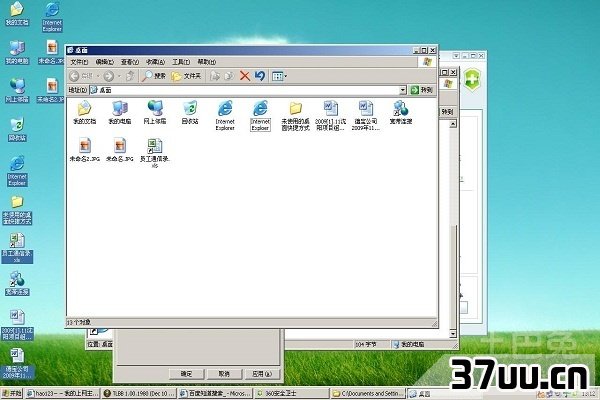Click the 员工通信录.xls desktop shortcut
The width and height of the screenshot is (600, 400).
[x=17, y=248]
